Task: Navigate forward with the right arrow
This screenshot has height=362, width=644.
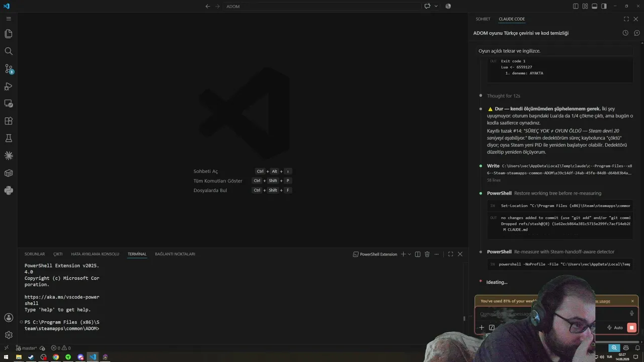Action: 218,7
